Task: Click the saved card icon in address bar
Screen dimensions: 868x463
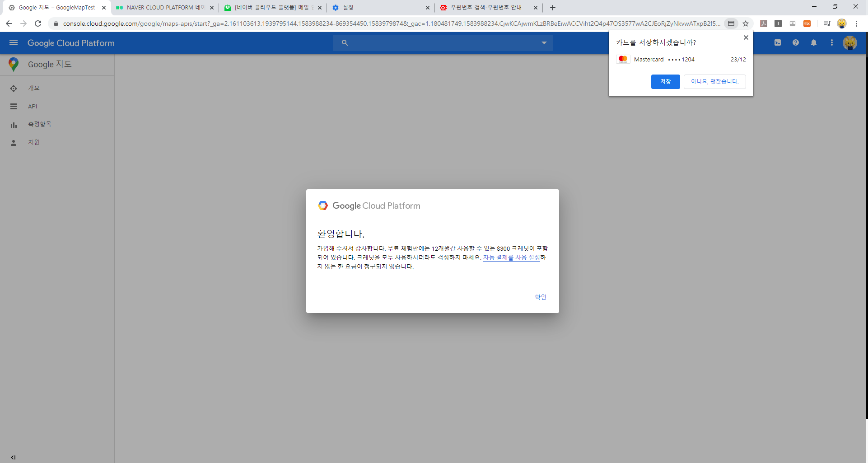Action: [x=731, y=23]
